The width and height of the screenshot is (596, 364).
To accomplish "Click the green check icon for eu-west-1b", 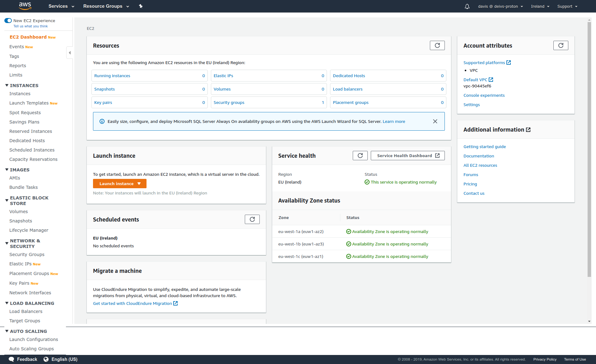I will pyautogui.click(x=348, y=244).
